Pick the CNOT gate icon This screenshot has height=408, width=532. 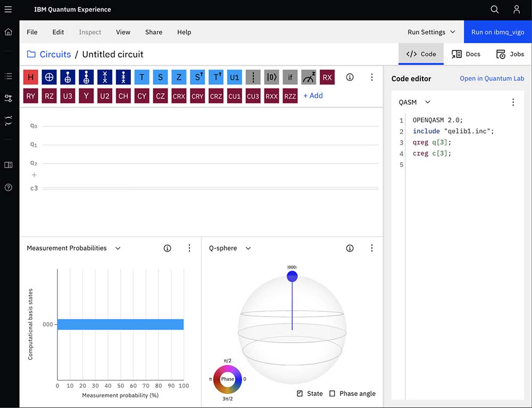(x=49, y=77)
